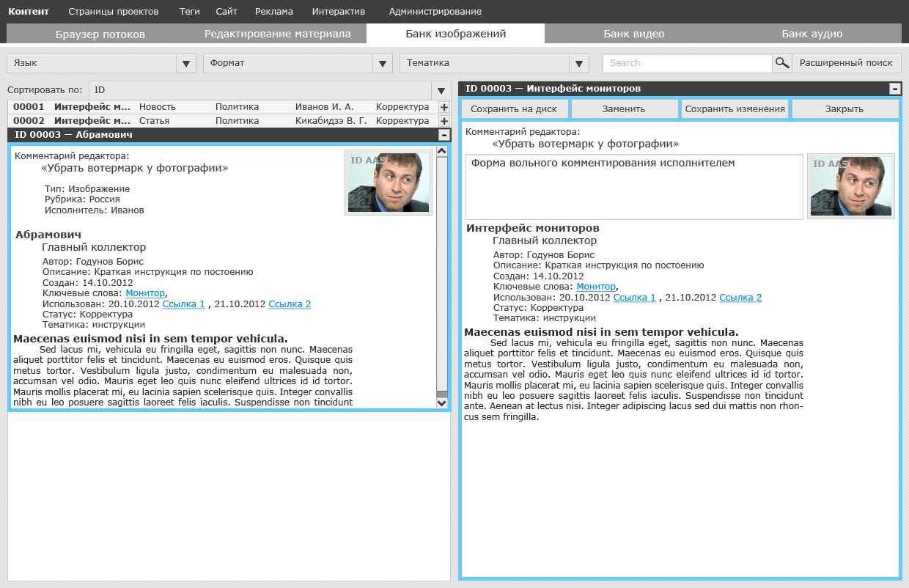The width and height of the screenshot is (909, 588).
Task: Click the Расширенный поиск button
Action: pyautogui.click(x=847, y=63)
